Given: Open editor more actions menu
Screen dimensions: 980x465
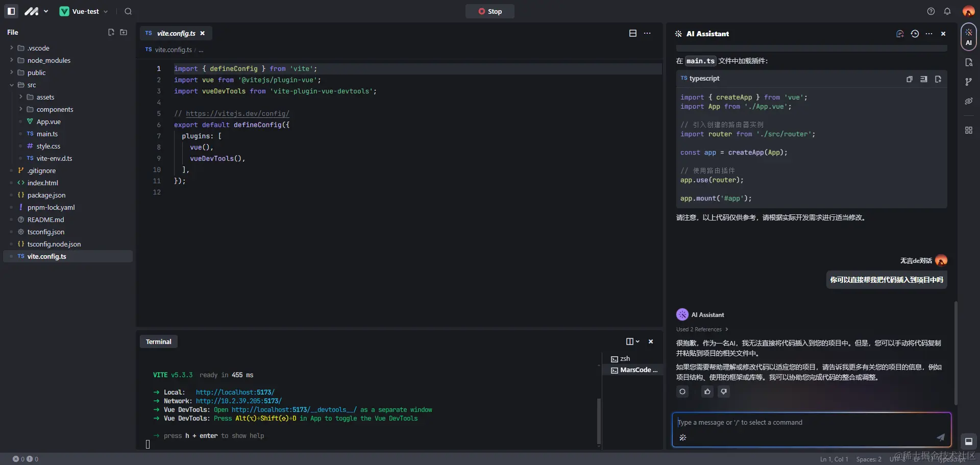Looking at the screenshot, I should 647,33.
